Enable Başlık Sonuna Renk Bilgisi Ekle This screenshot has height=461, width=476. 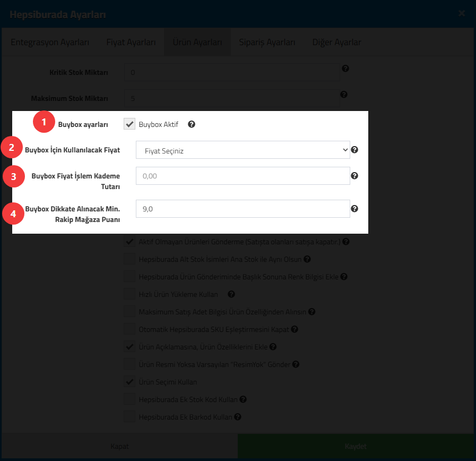129,277
